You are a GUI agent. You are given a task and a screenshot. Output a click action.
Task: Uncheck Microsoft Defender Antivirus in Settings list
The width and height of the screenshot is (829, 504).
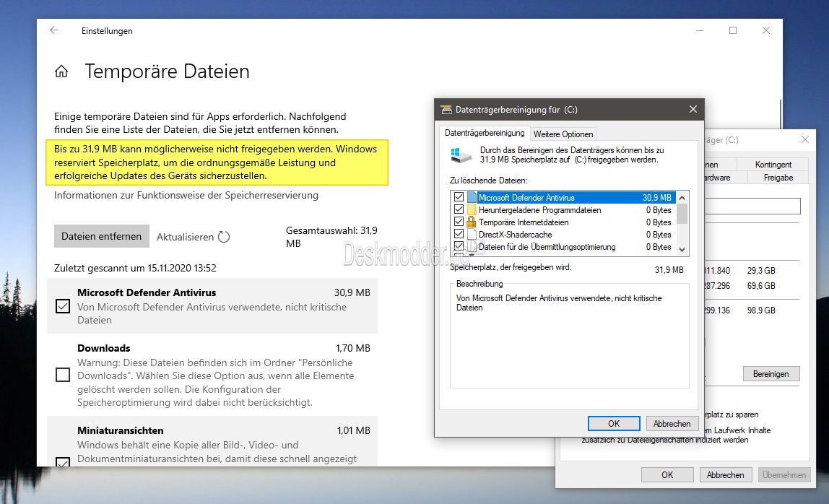(x=63, y=306)
